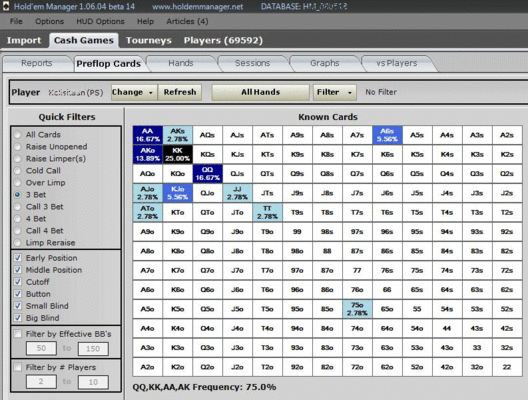Image resolution: width=528 pixels, height=400 pixels.
Task: Toggle the Big Blind checkbox
Action: [x=18, y=318]
